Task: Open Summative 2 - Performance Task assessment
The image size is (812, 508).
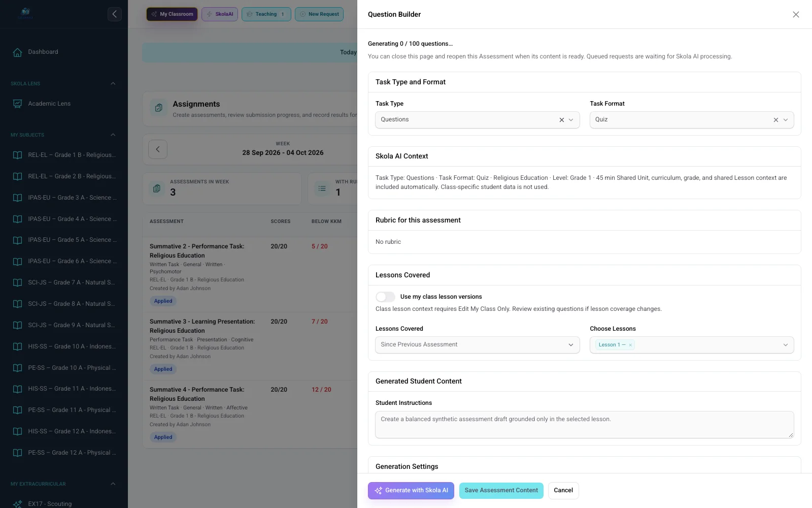Action: (x=197, y=251)
